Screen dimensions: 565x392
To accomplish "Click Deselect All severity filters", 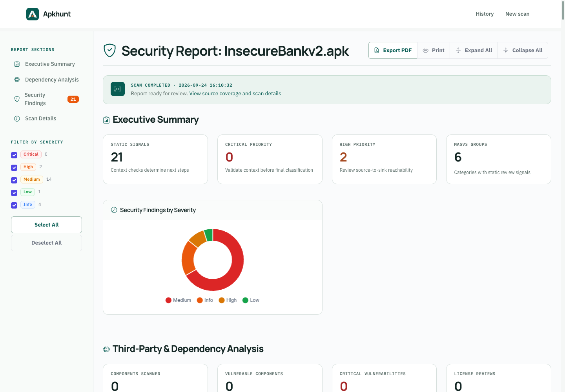I will tap(46, 243).
